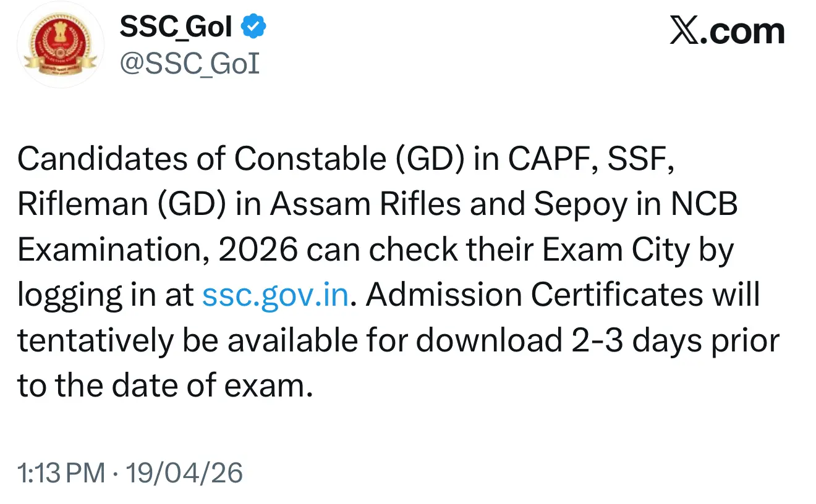Click "Rifleman (GD)" in the post text
This screenshot has height=504, width=816.
[120, 205]
